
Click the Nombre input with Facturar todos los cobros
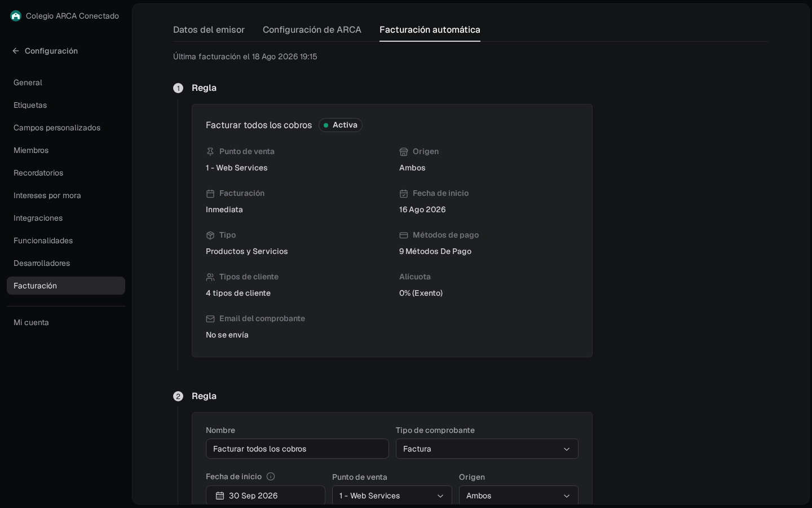297,449
